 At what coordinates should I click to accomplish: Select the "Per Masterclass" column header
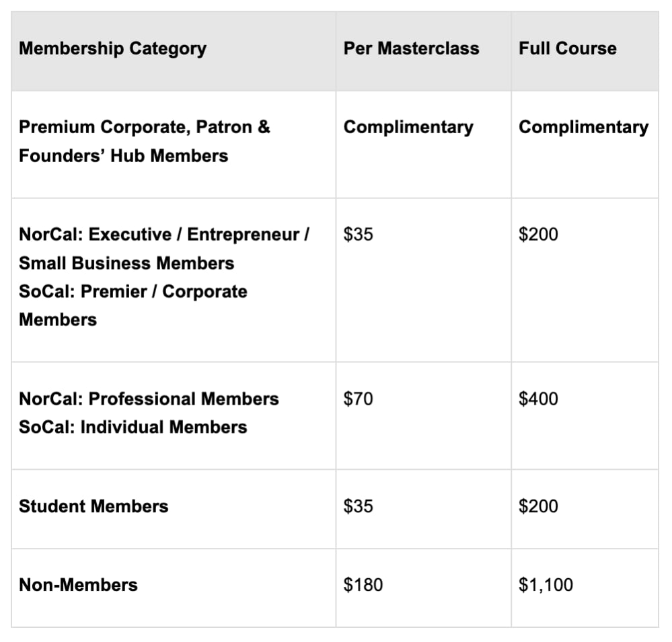coord(411,48)
